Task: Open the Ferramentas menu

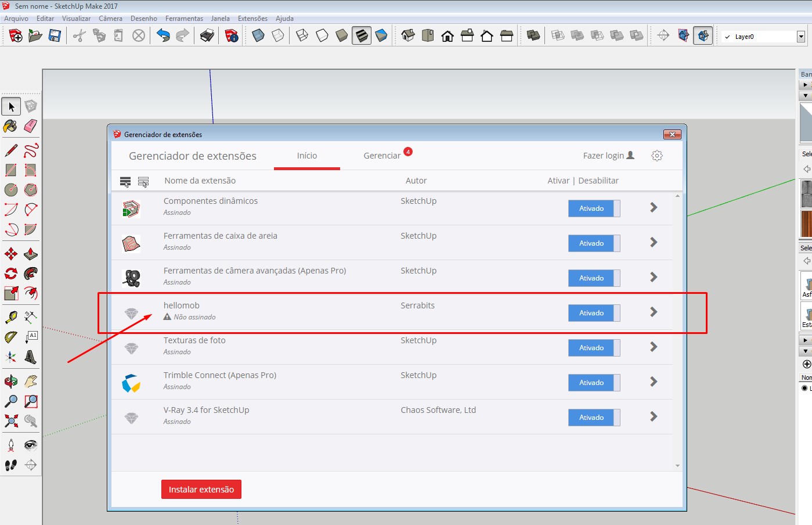Action: click(184, 19)
